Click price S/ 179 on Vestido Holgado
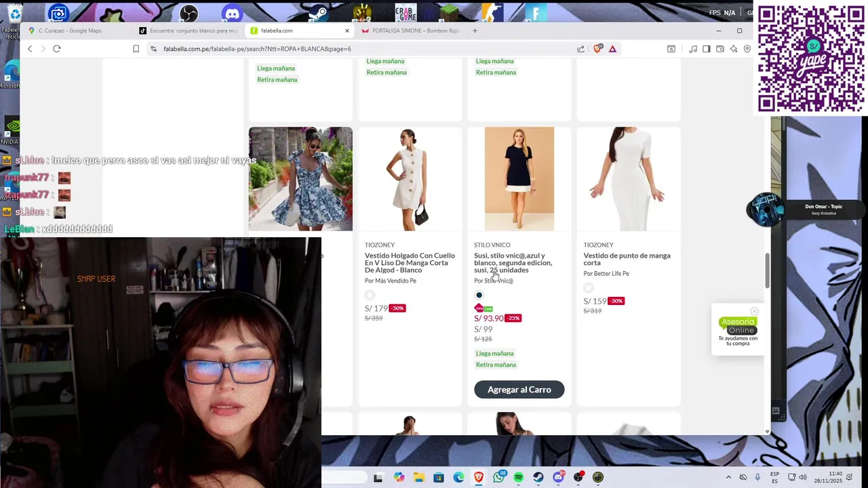Image resolution: width=868 pixels, height=488 pixels. [376, 308]
